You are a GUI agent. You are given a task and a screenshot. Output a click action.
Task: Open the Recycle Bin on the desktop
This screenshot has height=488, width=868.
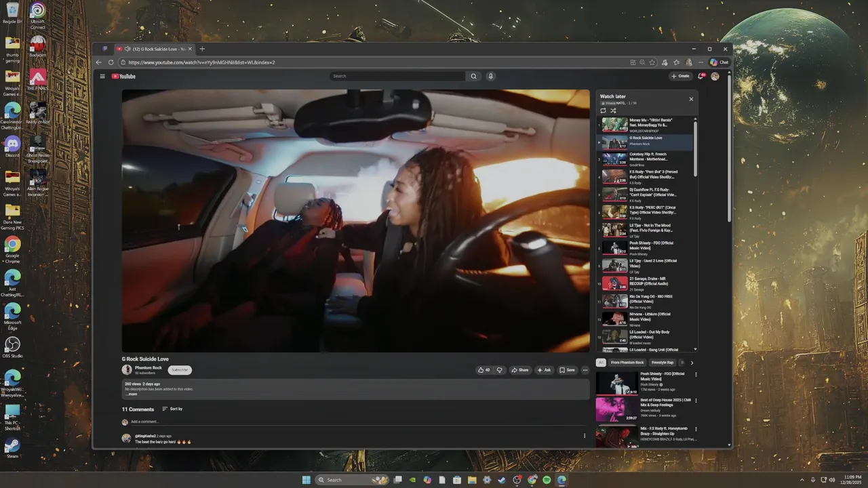tap(12, 14)
